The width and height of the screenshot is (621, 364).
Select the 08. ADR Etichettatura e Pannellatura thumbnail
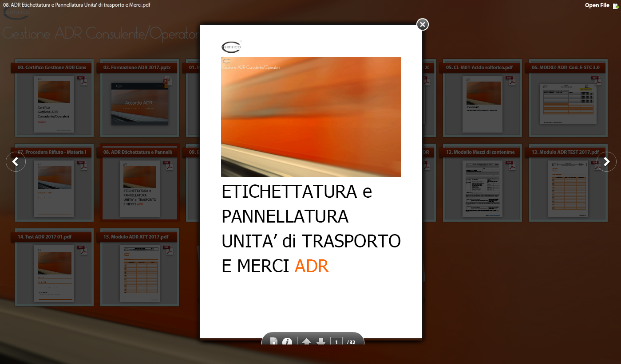(140, 189)
